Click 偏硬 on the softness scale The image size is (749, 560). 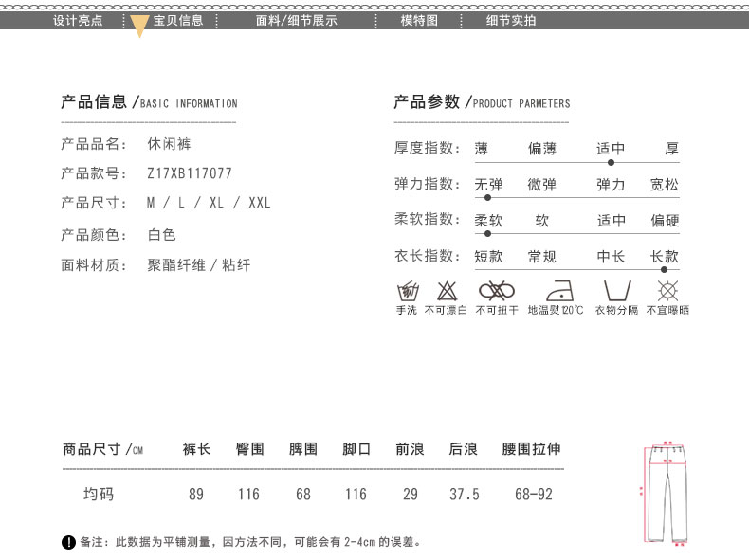point(665,221)
